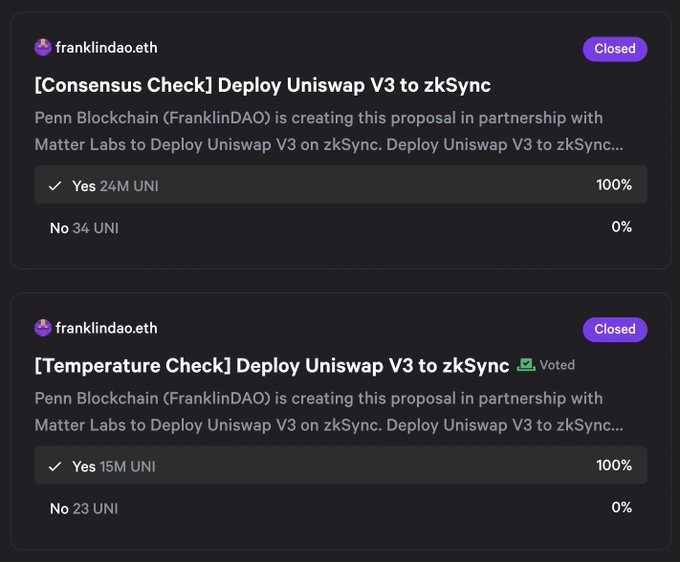Viewport: 681px width, 563px height.
Task: Click the Voted text label
Action: [x=557, y=365]
